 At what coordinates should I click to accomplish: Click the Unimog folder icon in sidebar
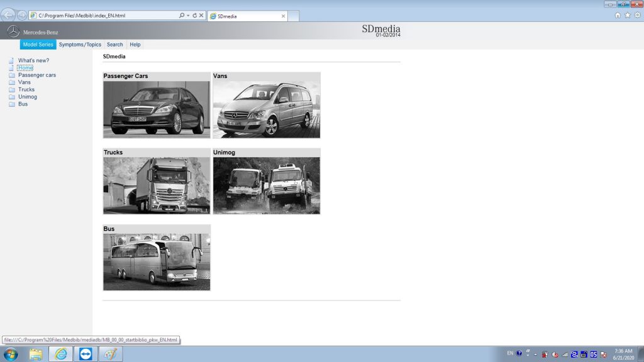click(x=12, y=97)
